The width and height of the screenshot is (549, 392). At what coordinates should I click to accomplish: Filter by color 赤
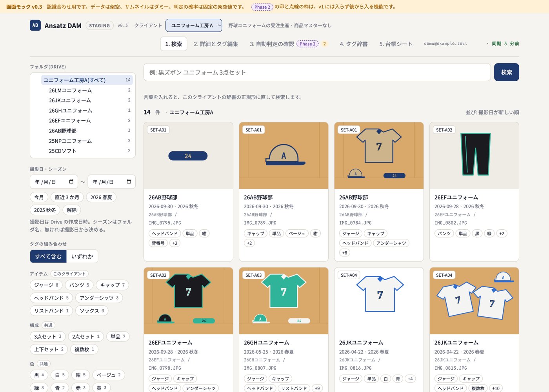click(x=81, y=388)
